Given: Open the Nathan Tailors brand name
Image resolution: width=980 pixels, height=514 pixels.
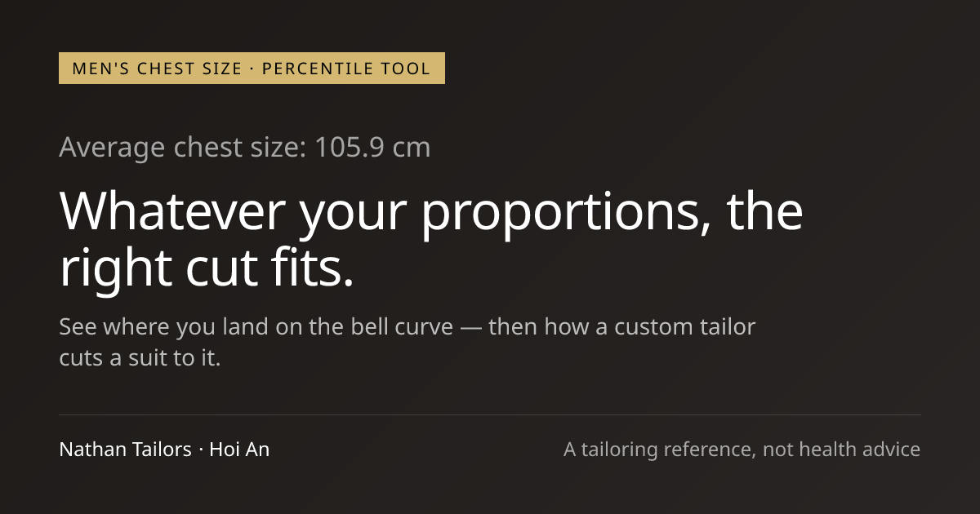Looking at the screenshot, I should coord(125,450).
